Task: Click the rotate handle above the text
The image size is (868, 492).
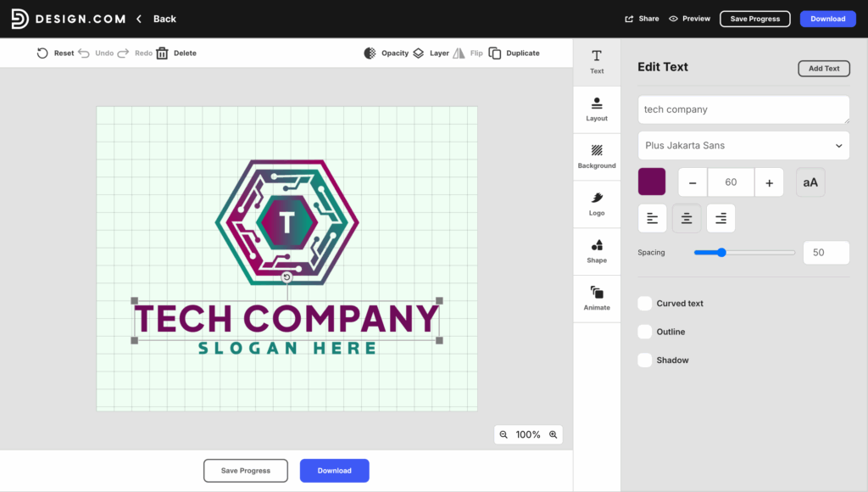Action: (287, 277)
